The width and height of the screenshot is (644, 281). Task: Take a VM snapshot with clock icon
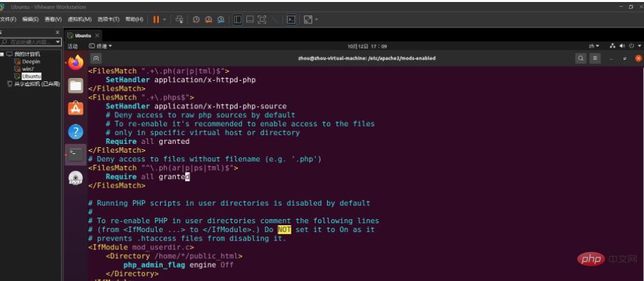point(197,19)
